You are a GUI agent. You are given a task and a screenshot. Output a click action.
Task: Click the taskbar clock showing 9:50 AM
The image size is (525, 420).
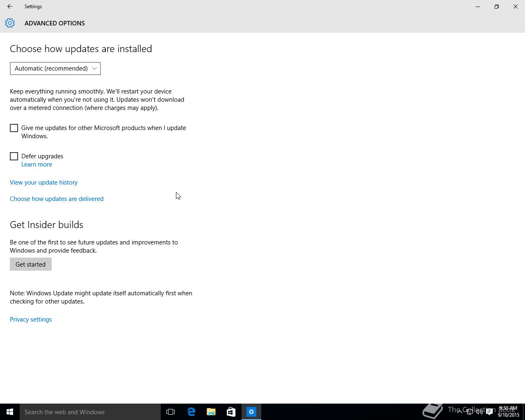(x=509, y=412)
